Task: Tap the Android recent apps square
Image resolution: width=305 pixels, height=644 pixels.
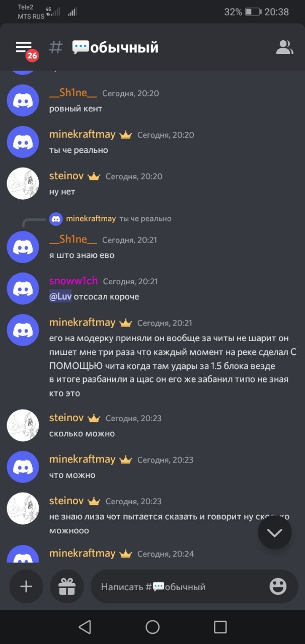Action: click(x=220, y=627)
